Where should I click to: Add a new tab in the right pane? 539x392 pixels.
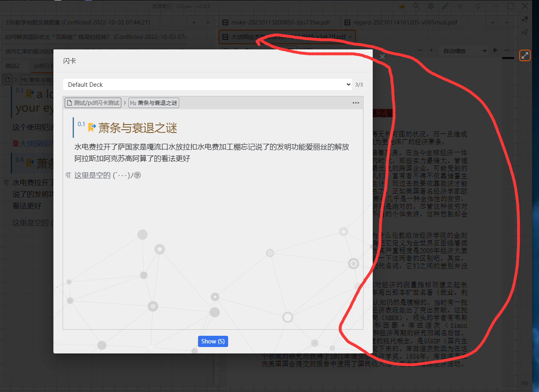tap(493, 22)
